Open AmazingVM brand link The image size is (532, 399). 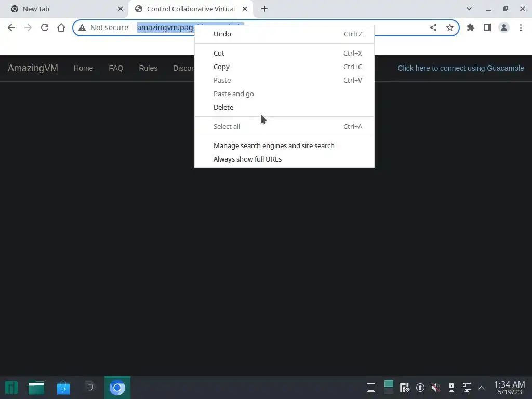tap(33, 68)
